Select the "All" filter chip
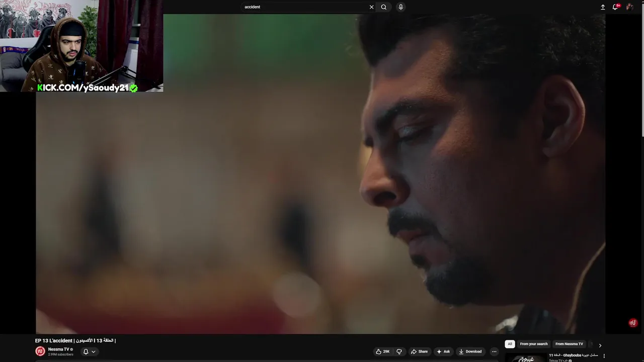 point(510,344)
